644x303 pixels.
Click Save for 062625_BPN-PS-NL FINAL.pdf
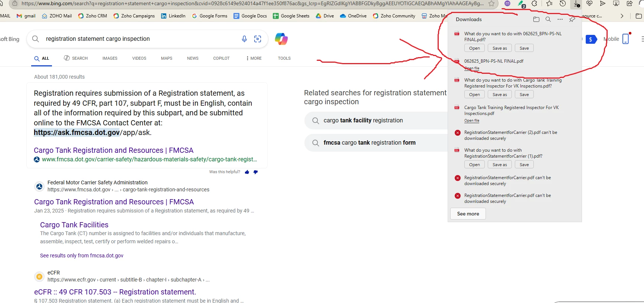pos(524,48)
